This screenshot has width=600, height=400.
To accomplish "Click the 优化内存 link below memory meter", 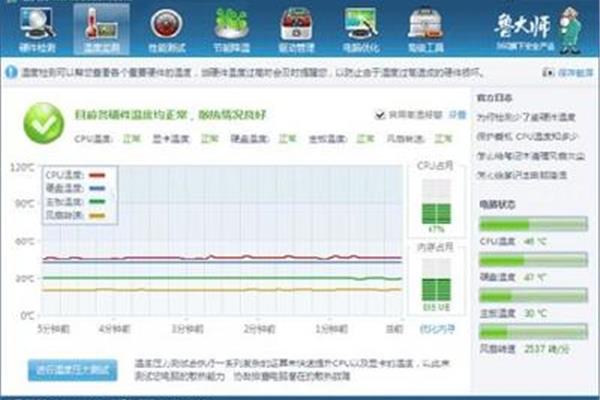I will pyautogui.click(x=437, y=329).
